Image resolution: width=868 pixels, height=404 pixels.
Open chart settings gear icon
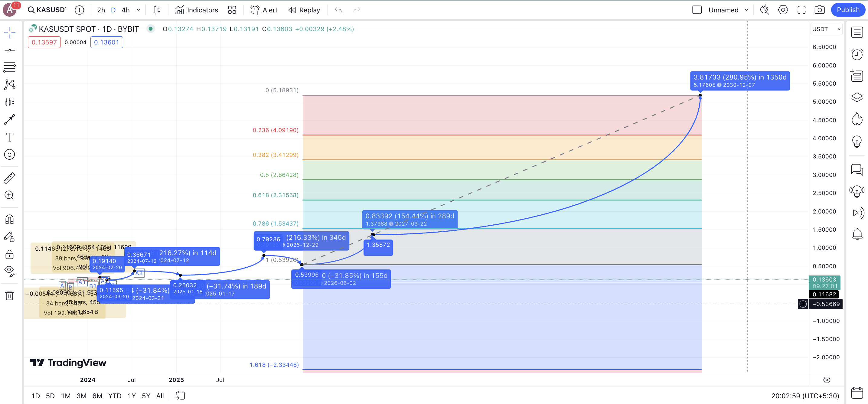783,10
